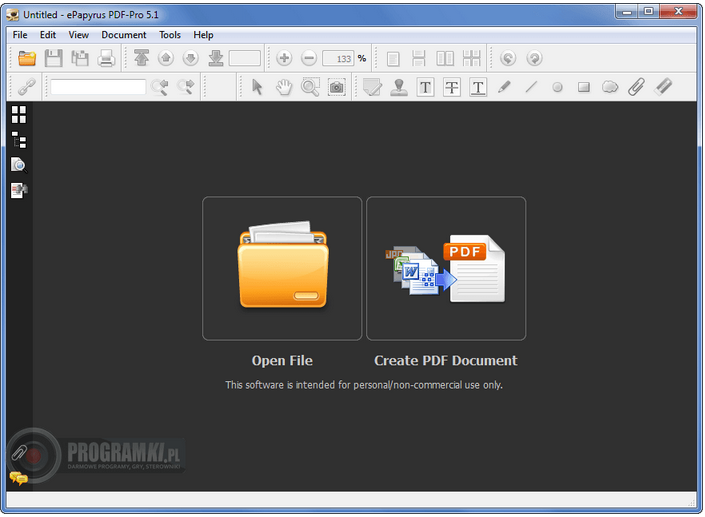Choose the marquee zoom magnifier tool
Screen dimensions: 705x517
[x=310, y=87]
